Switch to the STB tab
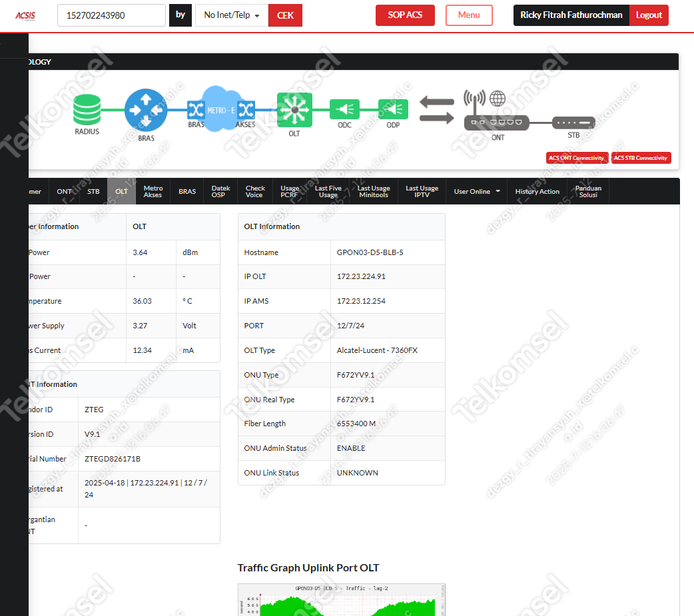Screen dimensions: 694x616 pyautogui.click(x=93, y=191)
